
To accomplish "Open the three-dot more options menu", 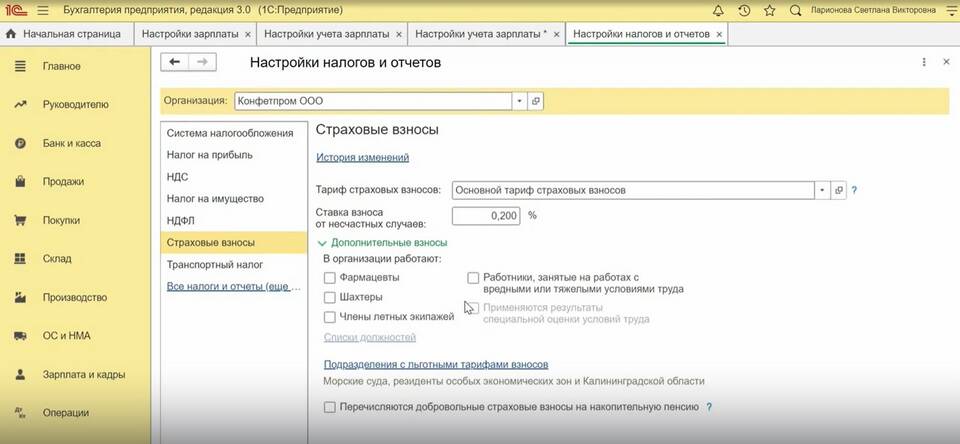I will [x=923, y=62].
